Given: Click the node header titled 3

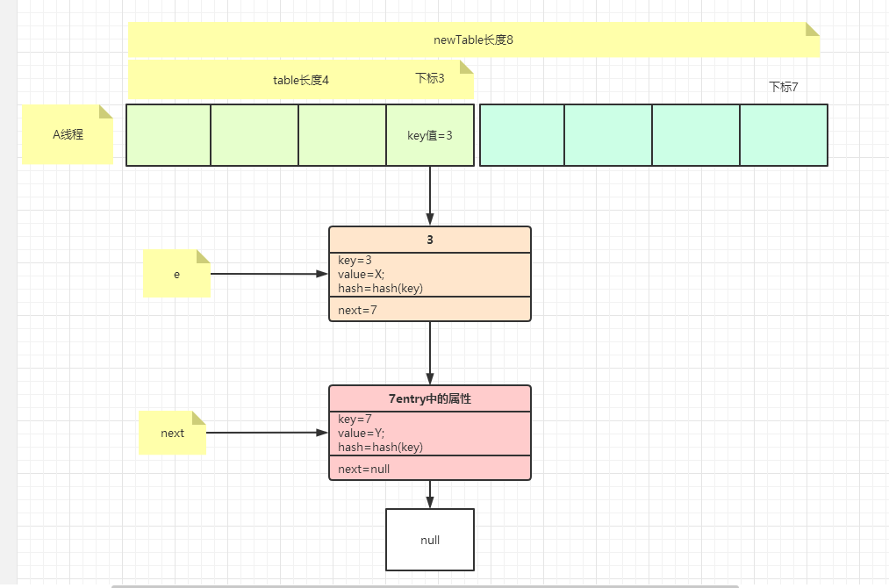Looking at the screenshot, I should (430, 239).
